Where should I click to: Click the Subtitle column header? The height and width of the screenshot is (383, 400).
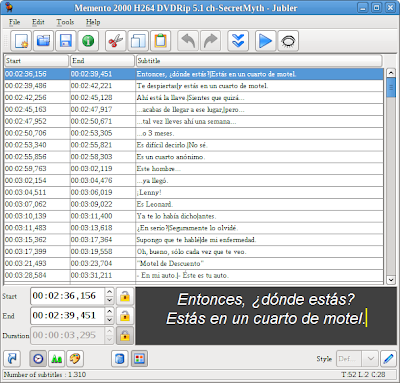click(259, 61)
